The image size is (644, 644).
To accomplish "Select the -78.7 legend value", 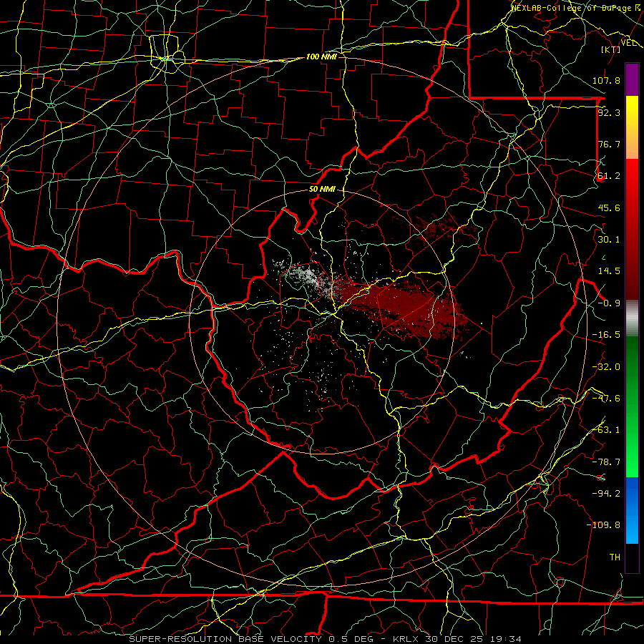I will click(606, 462).
